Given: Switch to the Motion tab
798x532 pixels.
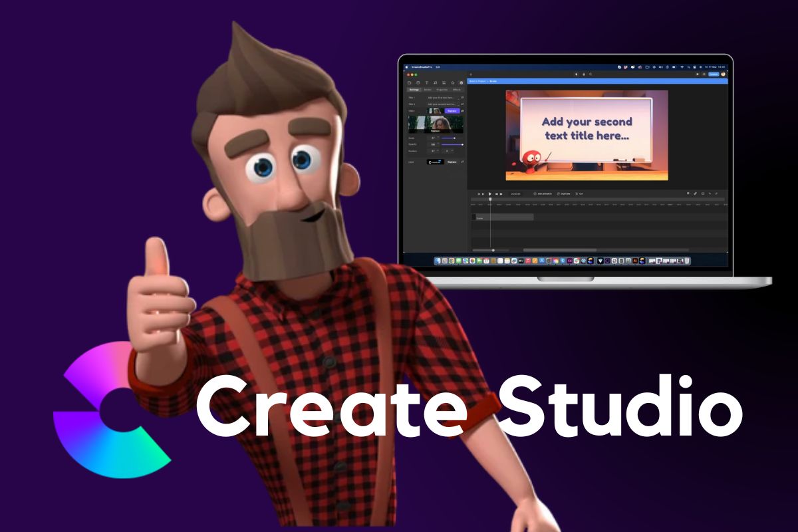Looking at the screenshot, I should (428, 90).
